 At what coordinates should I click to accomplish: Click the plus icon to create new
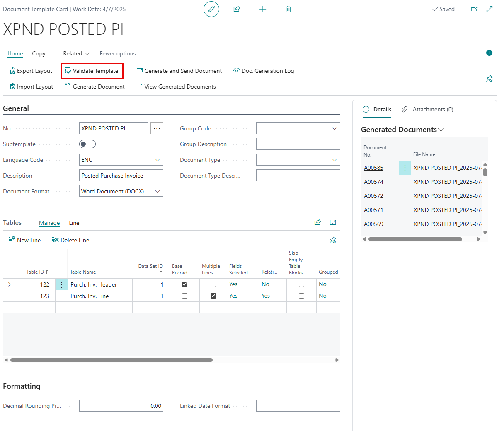click(x=263, y=9)
